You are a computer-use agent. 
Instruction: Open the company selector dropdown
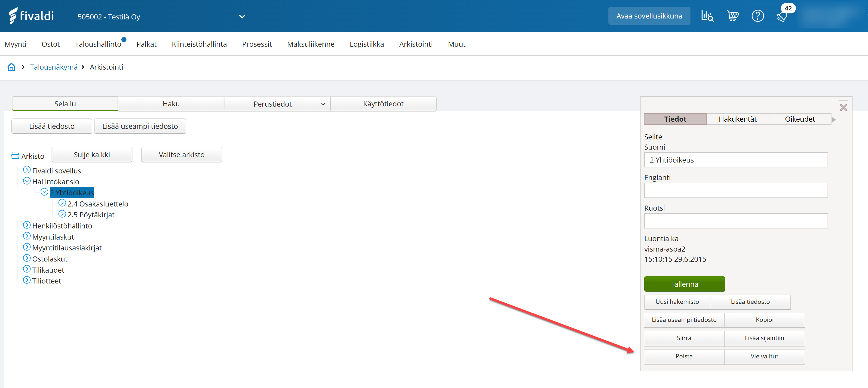point(242,16)
